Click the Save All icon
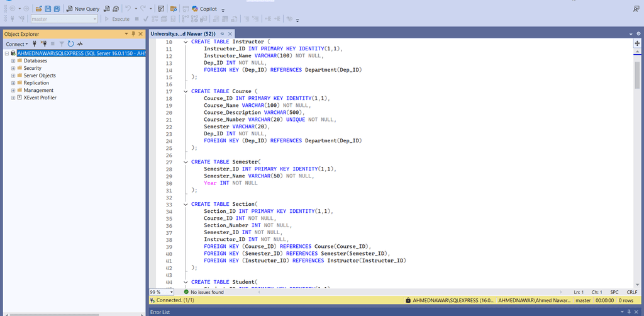Image resolution: width=644 pixels, height=316 pixels. (x=57, y=9)
